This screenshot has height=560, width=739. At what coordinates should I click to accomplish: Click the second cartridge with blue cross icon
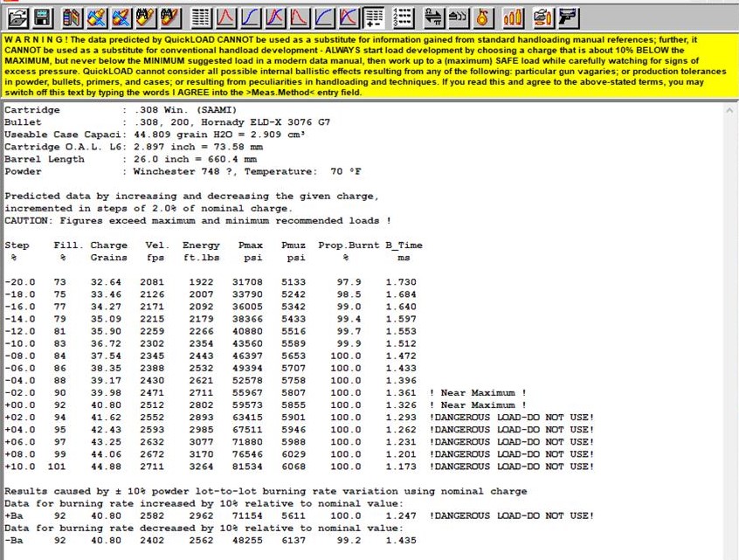click(x=122, y=16)
